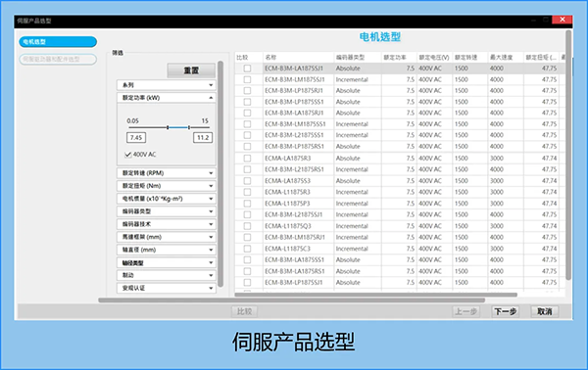Expand the 系列 series dropdown
This screenshot has width=588, height=370.
tap(167, 85)
